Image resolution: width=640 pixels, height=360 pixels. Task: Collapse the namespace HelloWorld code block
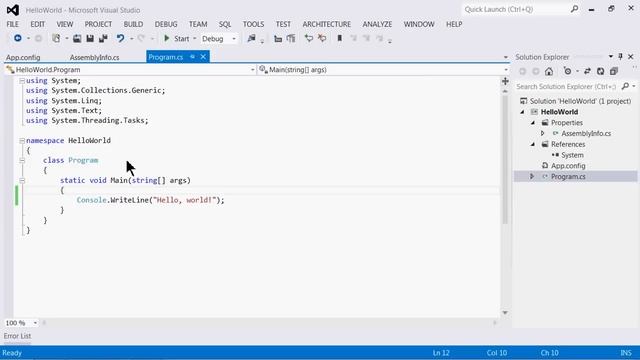click(x=22, y=140)
